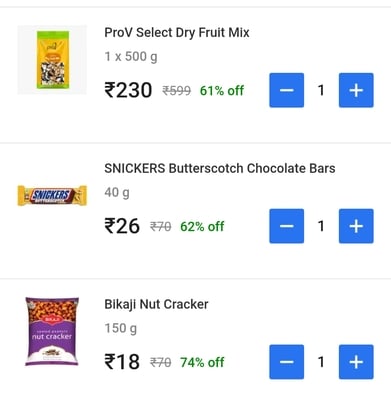391x400 pixels.
Task: Select the ₹230 price of dry fruit mix
Action: click(x=128, y=90)
